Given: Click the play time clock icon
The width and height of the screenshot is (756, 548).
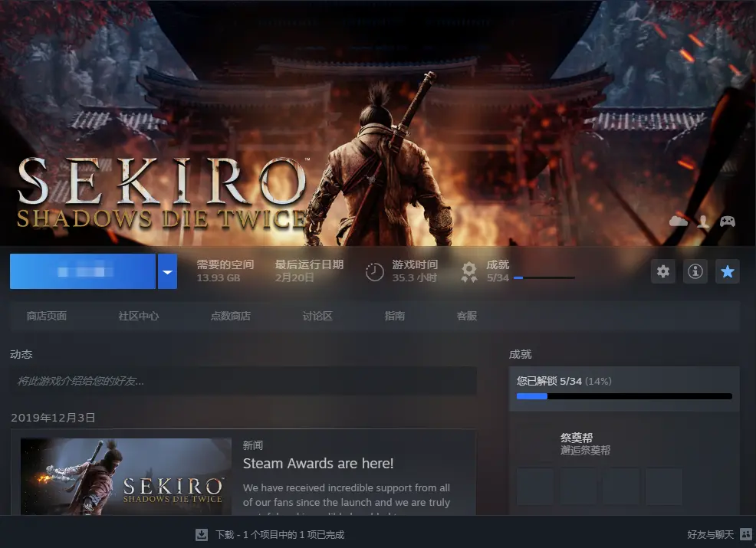Looking at the screenshot, I should pos(375,272).
